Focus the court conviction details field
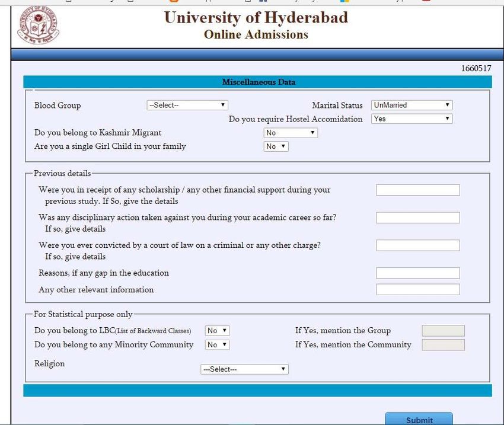The height and width of the screenshot is (425, 504). point(418,245)
